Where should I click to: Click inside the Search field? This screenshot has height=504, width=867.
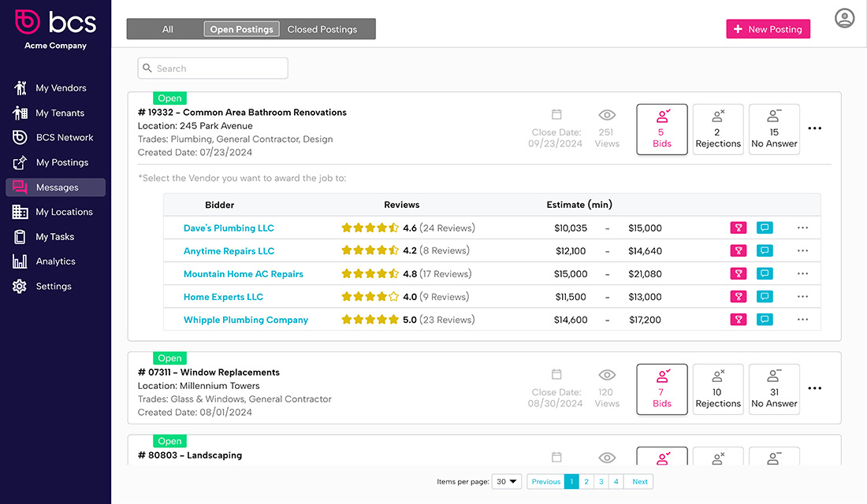click(212, 68)
